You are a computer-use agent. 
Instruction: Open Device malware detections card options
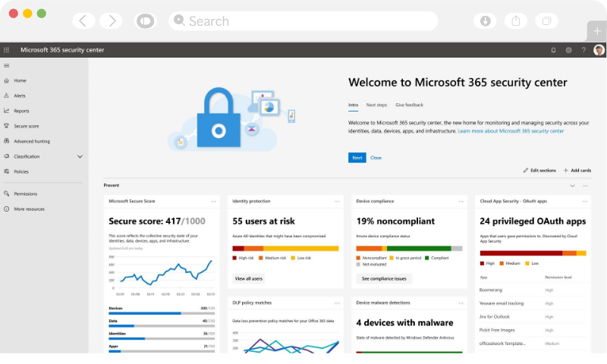461,303
